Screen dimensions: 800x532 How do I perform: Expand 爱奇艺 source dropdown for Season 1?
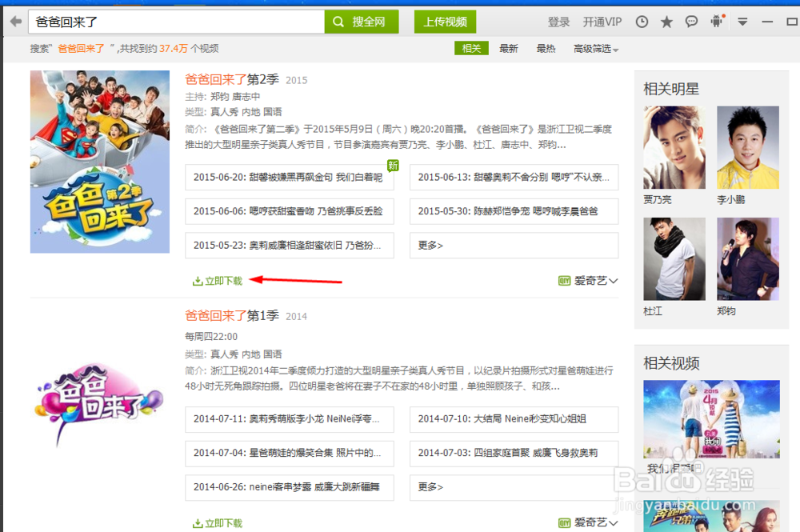point(613,523)
